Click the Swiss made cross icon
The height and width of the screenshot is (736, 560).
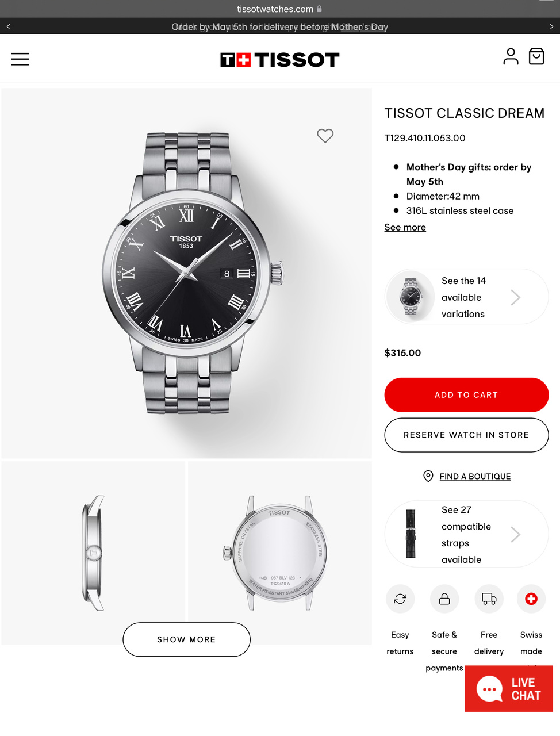(x=531, y=599)
